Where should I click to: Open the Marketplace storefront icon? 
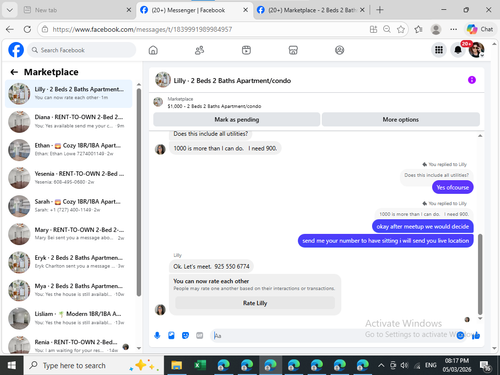point(293,50)
